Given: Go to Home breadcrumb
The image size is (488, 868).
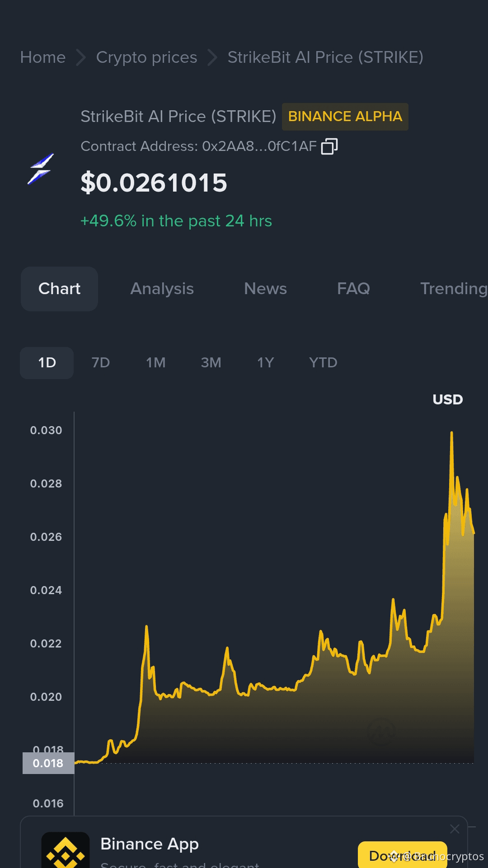Looking at the screenshot, I should pyautogui.click(x=43, y=57).
